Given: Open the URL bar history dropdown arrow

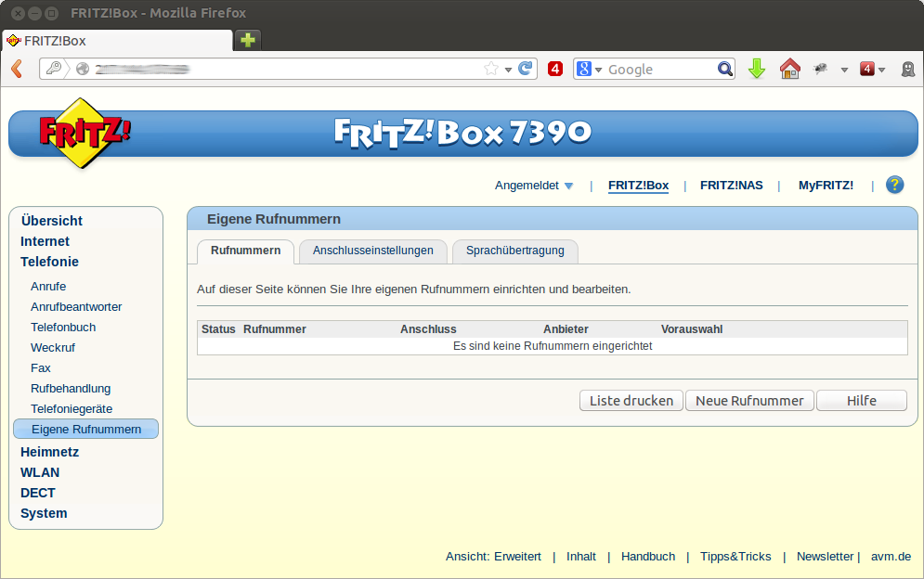Looking at the screenshot, I should 508,70.
